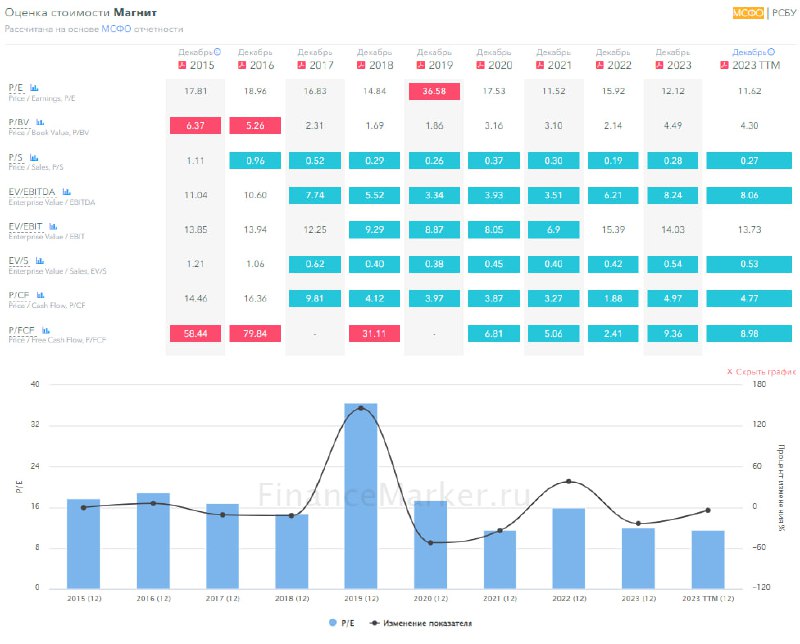Open the 2020 PDF report icon

click(480, 65)
